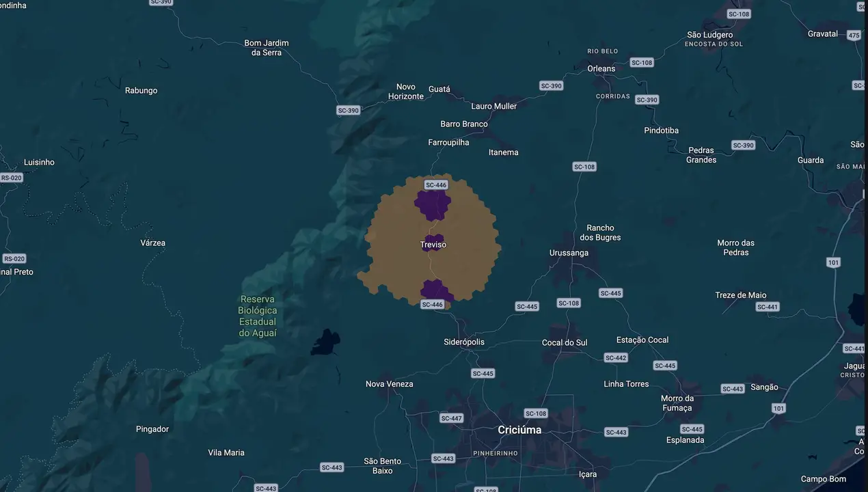Click the southern purple hexagon cluster
Screen dimensions: 868x492
click(x=435, y=290)
